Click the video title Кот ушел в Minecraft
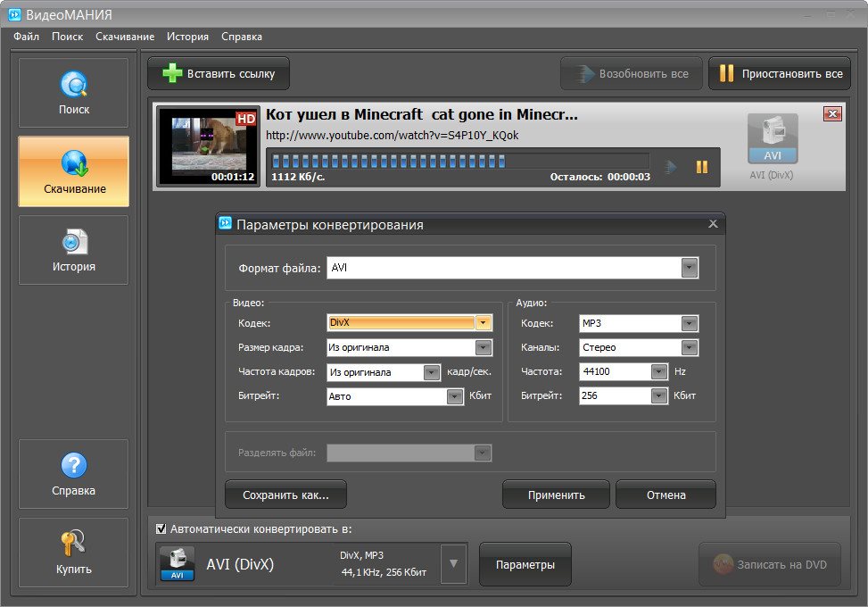The height and width of the screenshot is (607, 868). pyautogui.click(x=421, y=114)
